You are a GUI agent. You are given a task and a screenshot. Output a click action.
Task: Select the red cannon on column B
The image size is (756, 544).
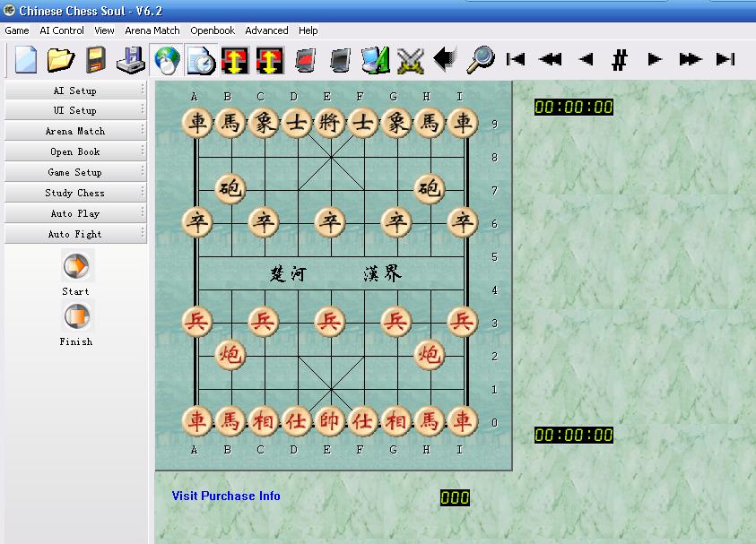pyautogui.click(x=230, y=355)
